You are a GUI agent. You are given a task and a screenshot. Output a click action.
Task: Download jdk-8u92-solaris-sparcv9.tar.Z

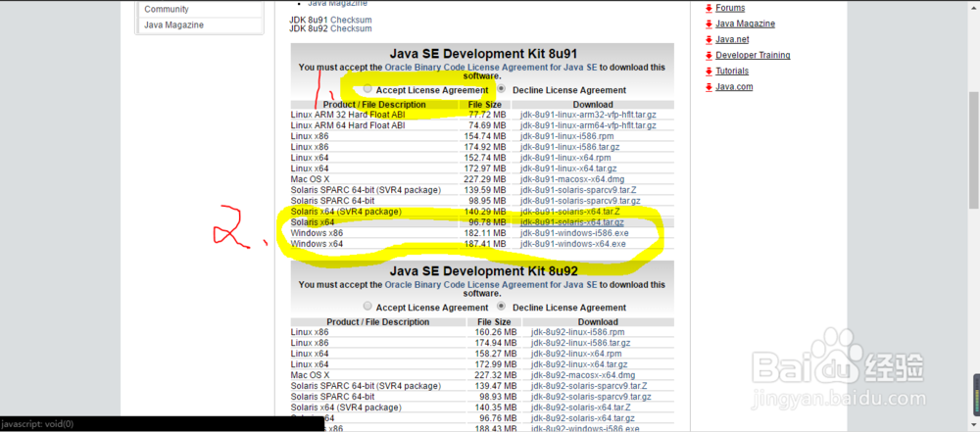tap(588, 386)
